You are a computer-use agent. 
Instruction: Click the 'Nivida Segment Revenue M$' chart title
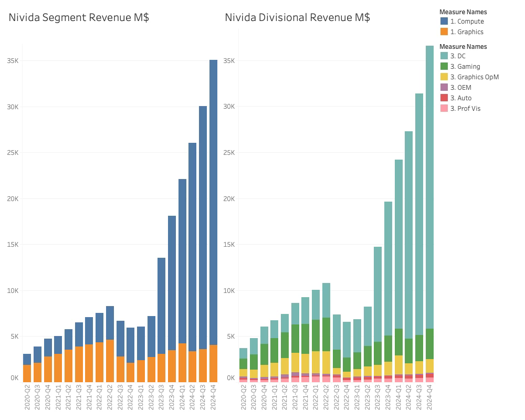(79, 17)
